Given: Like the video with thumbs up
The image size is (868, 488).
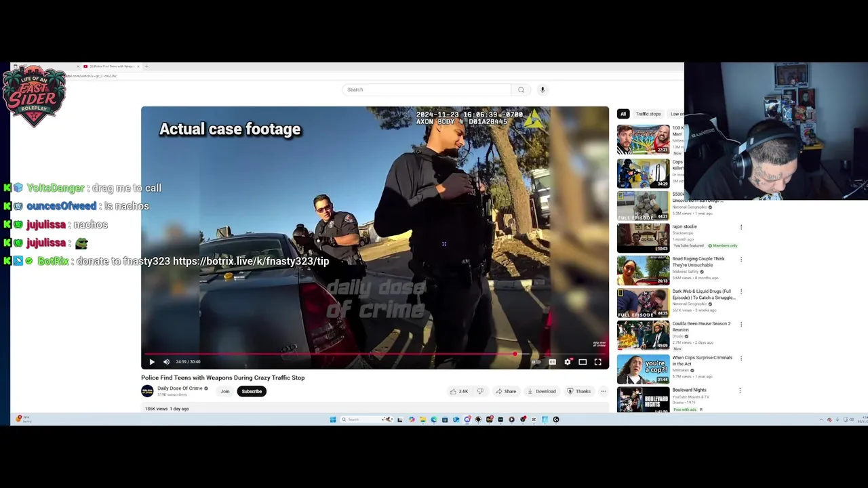Looking at the screenshot, I should [458, 391].
